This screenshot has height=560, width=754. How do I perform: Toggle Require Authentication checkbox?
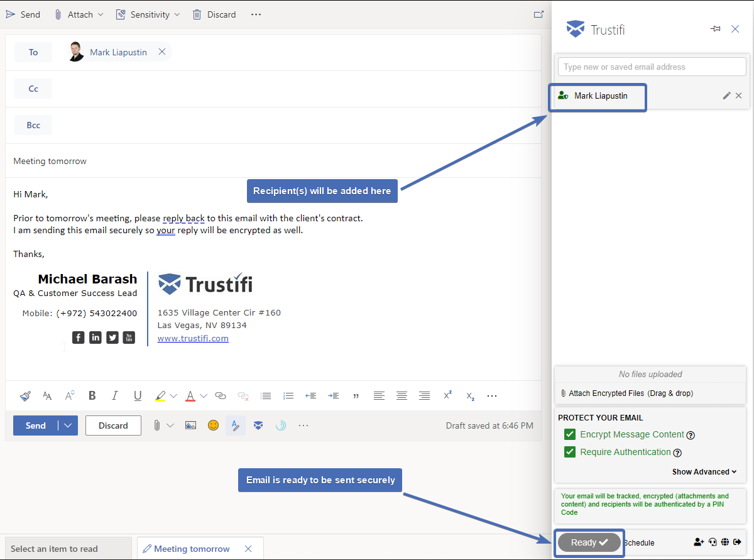[570, 452]
